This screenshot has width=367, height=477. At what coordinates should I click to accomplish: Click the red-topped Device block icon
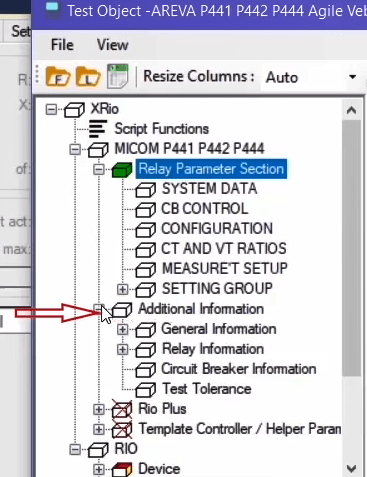[x=122, y=469]
